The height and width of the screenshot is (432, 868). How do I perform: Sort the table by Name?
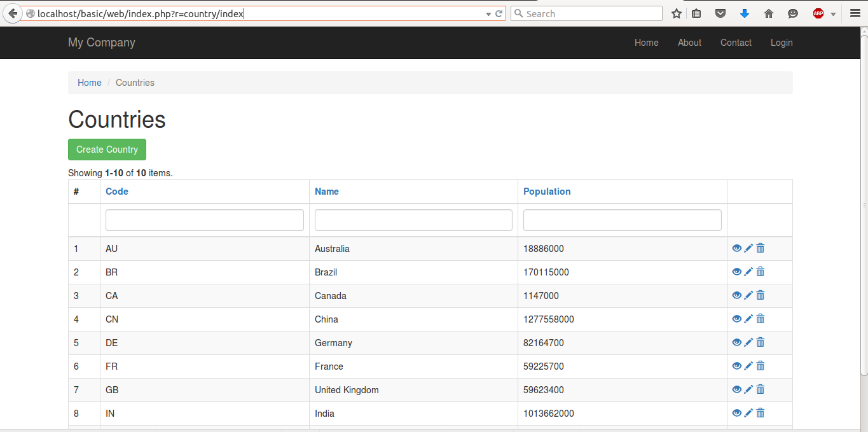click(x=327, y=192)
